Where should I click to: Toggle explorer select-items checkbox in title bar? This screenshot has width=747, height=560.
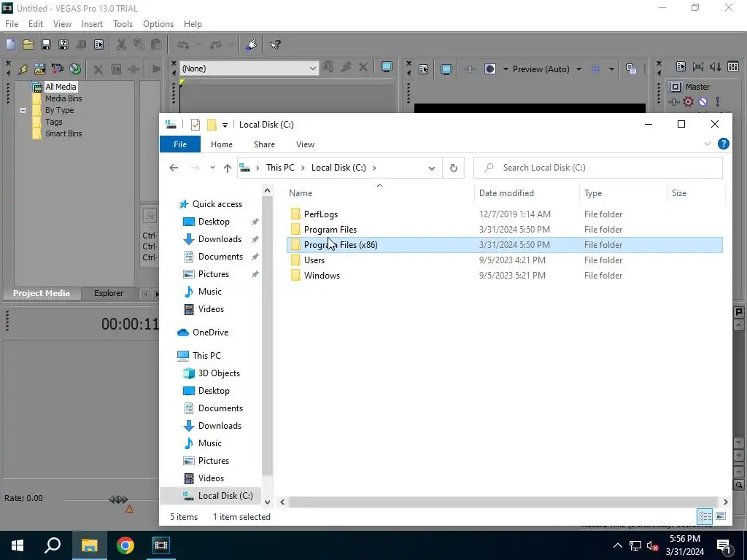coord(196,125)
